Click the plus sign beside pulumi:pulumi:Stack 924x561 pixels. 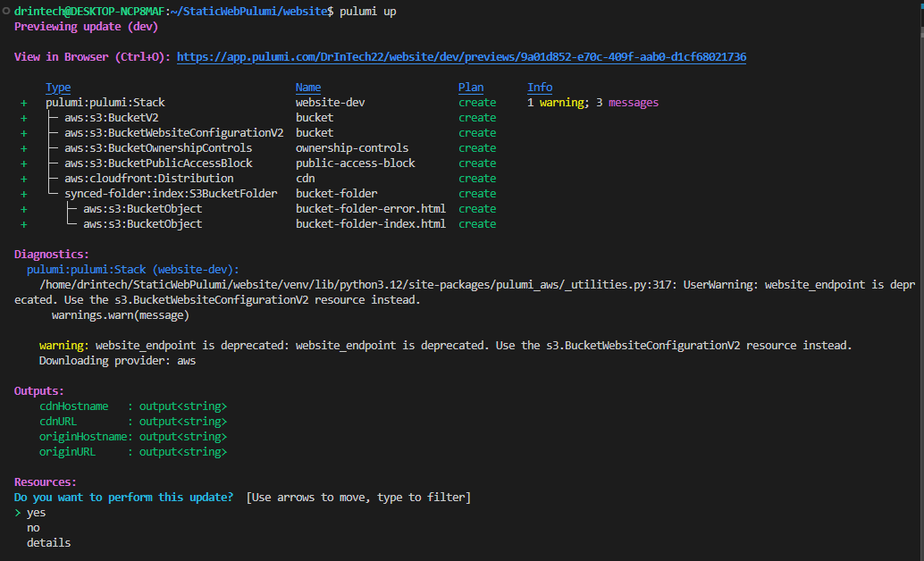(x=23, y=103)
